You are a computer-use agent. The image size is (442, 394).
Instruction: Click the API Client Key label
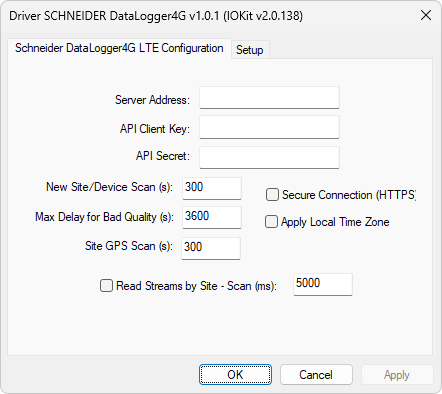(x=155, y=129)
